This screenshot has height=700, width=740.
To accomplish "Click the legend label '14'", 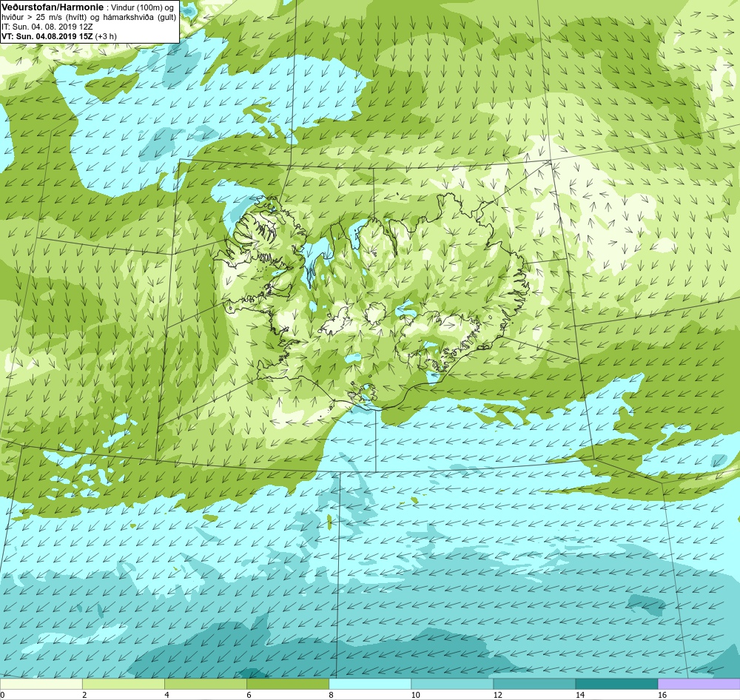I will click(x=580, y=695).
